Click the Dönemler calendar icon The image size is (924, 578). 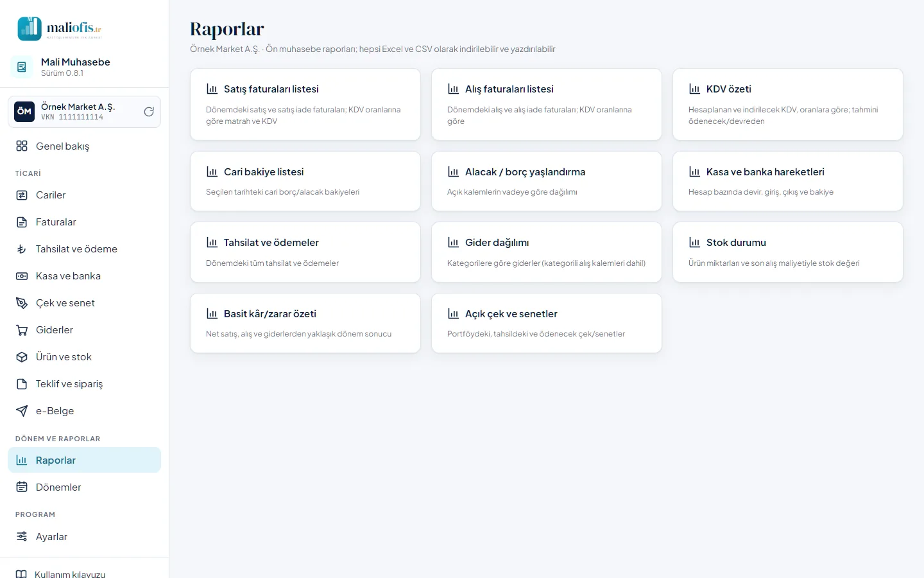(x=22, y=487)
